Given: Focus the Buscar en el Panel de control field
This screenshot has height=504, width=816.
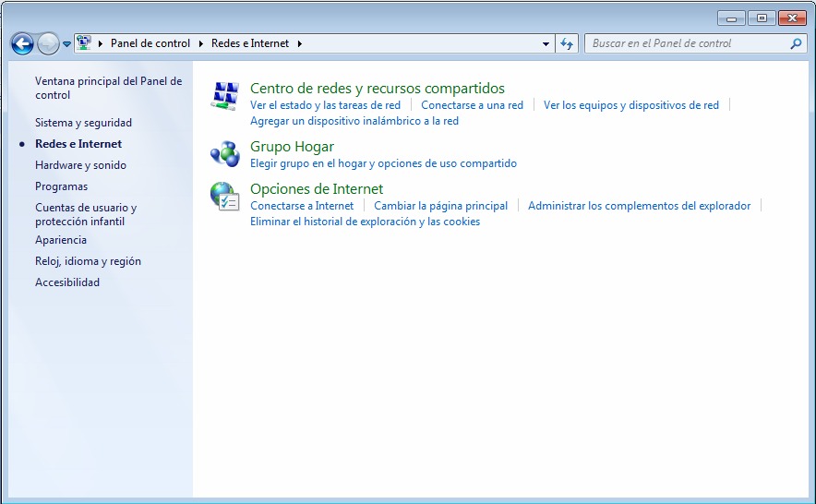Looking at the screenshot, I should click(695, 43).
